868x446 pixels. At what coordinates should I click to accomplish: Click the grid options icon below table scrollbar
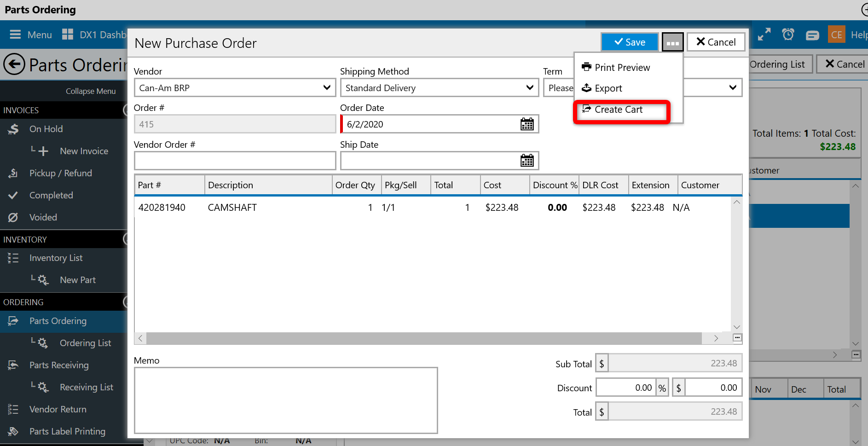pyautogui.click(x=737, y=338)
